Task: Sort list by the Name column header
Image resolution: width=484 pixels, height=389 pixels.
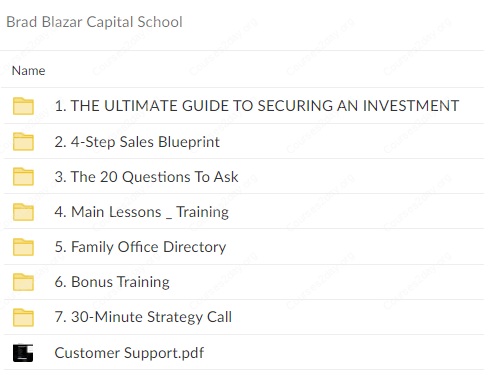Action: (28, 71)
